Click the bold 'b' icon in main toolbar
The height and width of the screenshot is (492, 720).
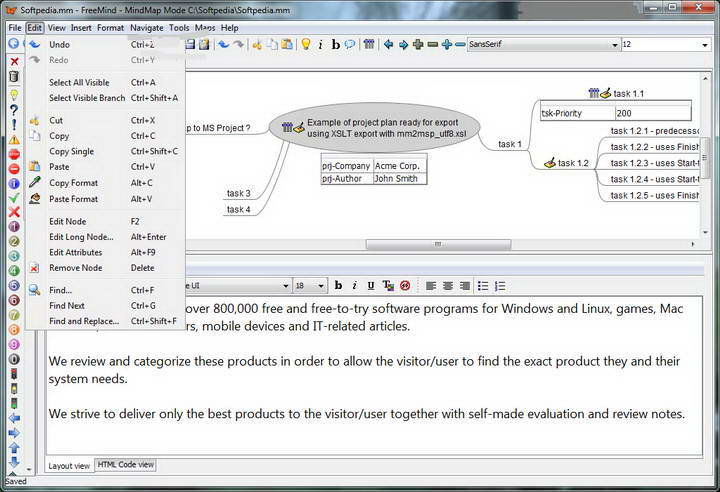pos(335,45)
